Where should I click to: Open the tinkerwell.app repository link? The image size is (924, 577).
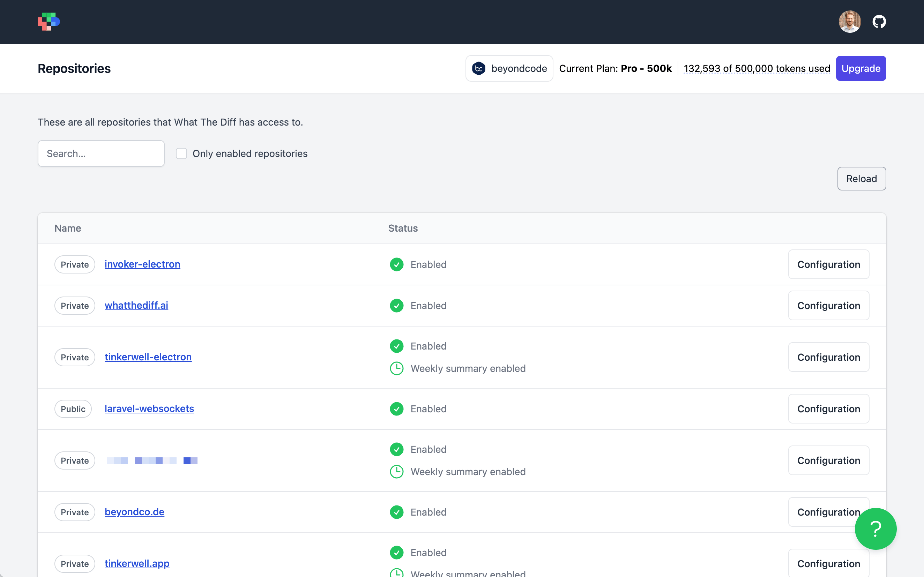[137, 564]
